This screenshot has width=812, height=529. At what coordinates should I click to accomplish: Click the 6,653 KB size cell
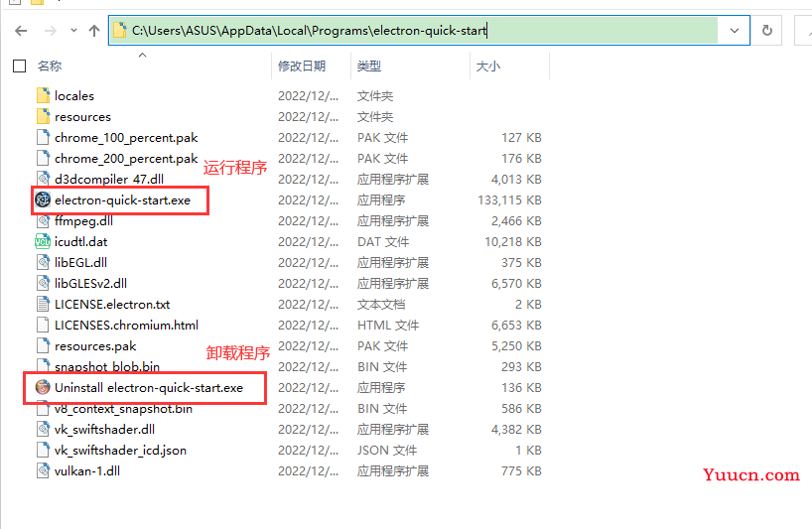516,326
